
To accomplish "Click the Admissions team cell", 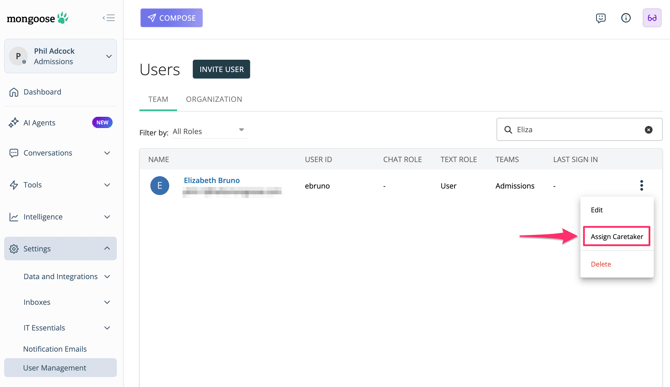I will point(515,186).
